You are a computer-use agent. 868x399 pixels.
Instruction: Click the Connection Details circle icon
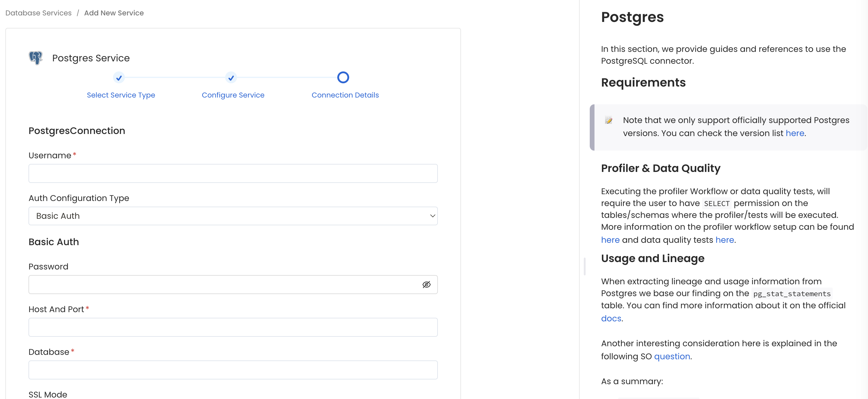click(343, 77)
